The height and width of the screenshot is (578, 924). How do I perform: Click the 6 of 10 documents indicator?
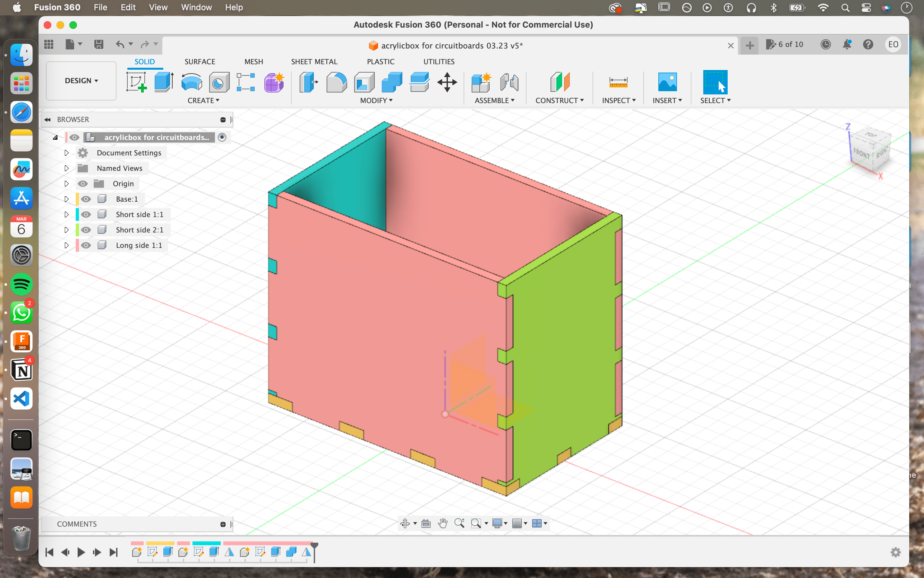[x=785, y=45]
